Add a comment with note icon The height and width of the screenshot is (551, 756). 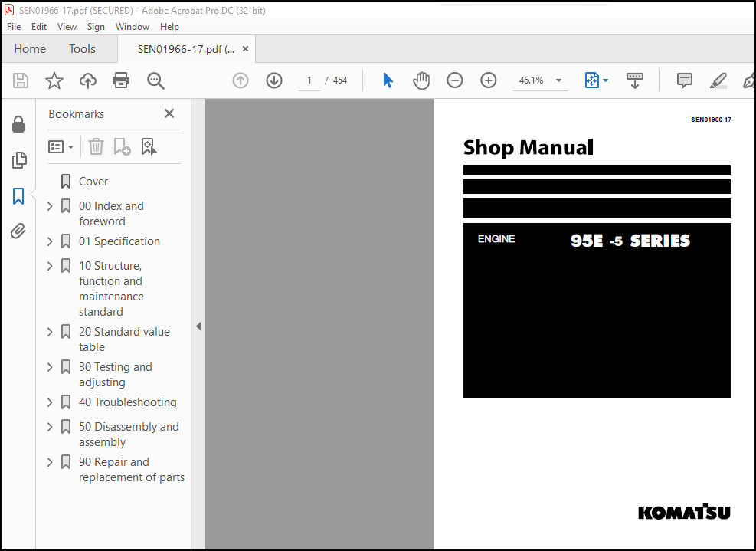pos(685,80)
